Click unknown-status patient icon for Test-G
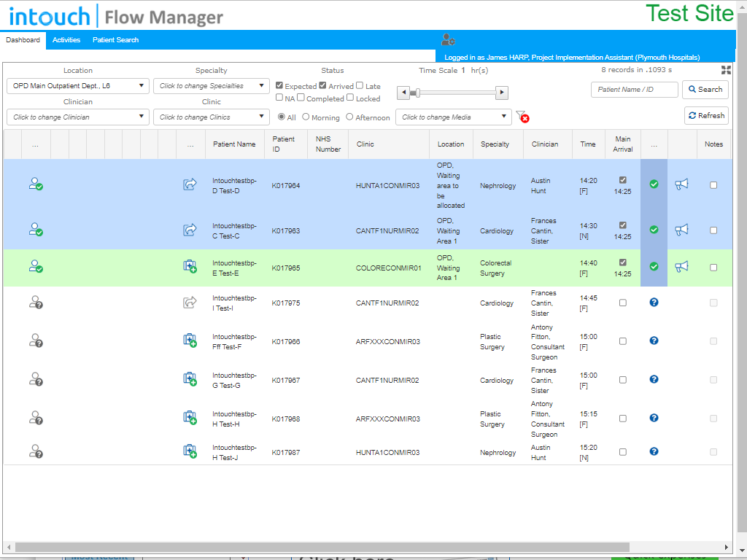The height and width of the screenshot is (560, 747). tap(36, 379)
